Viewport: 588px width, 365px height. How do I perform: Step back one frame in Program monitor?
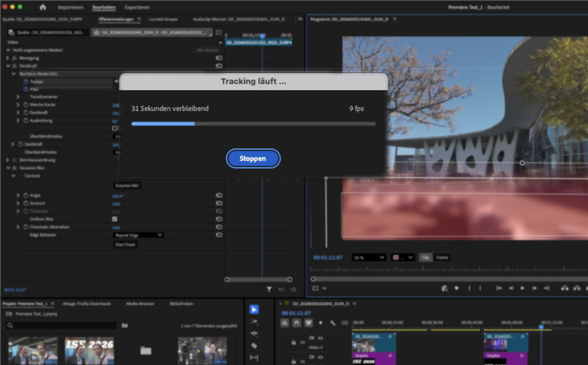(x=511, y=288)
